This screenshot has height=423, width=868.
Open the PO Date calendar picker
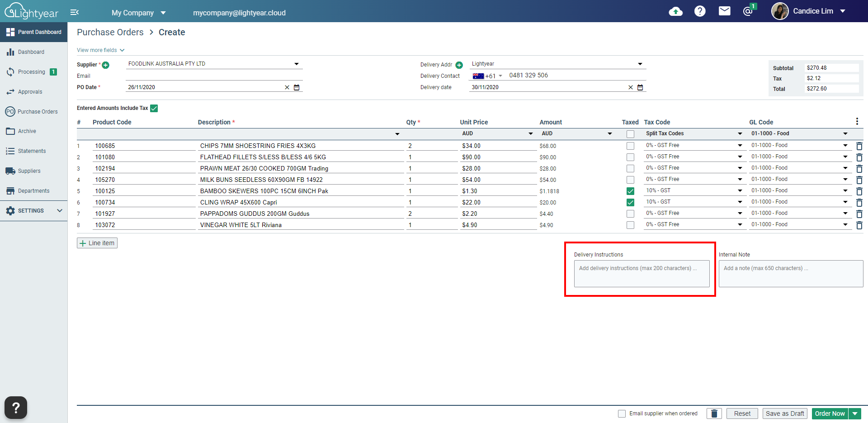[297, 87]
